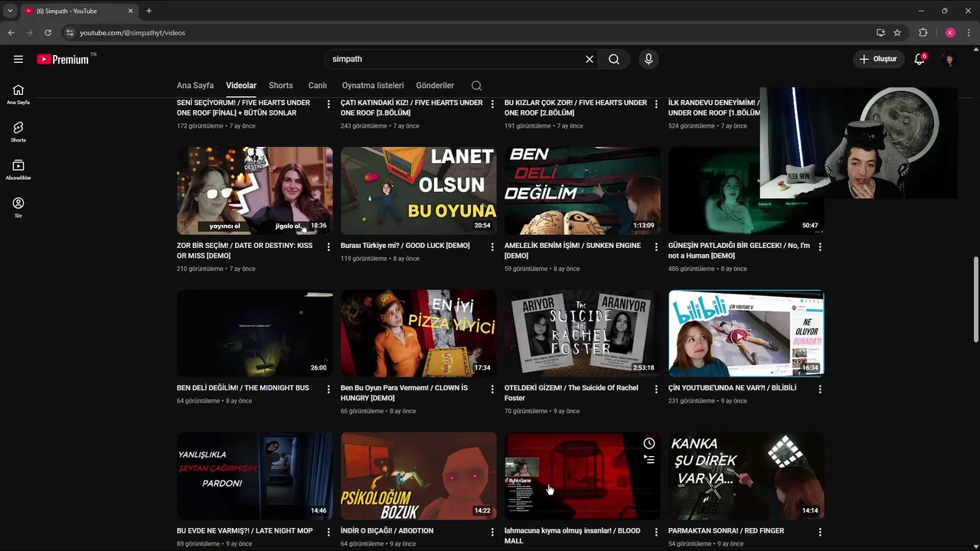Open options for SUNKEN ENGINE video
The width and height of the screenshot is (980, 551).
coord(656,247)
